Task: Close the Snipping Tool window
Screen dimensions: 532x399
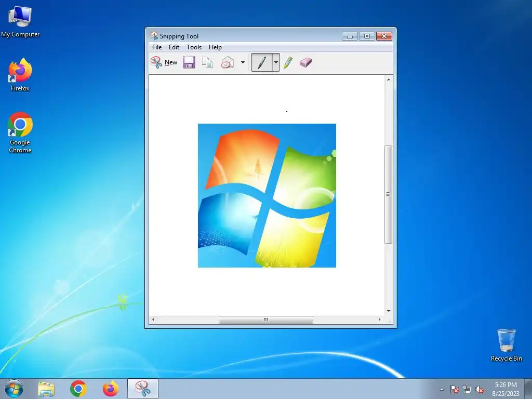Action: tap(384, 36)
